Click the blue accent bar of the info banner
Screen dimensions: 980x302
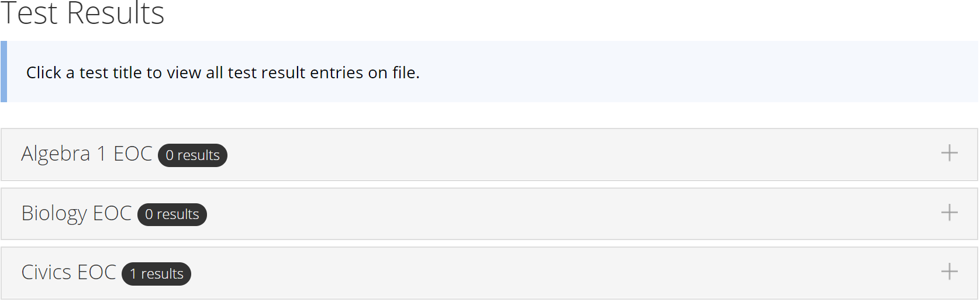4,72
